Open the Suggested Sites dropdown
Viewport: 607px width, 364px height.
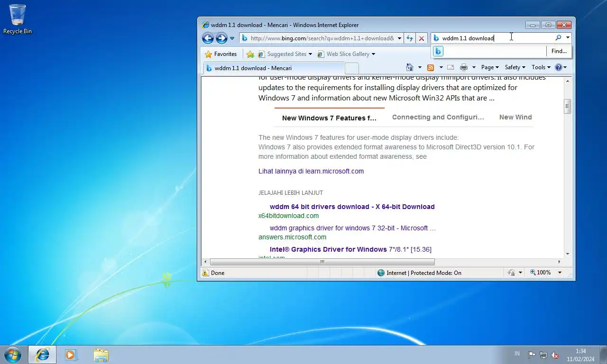tap(285, 54)
